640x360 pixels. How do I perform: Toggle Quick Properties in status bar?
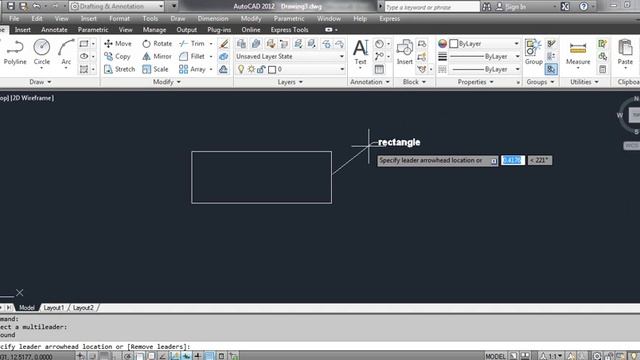click(x=221, y=356)
